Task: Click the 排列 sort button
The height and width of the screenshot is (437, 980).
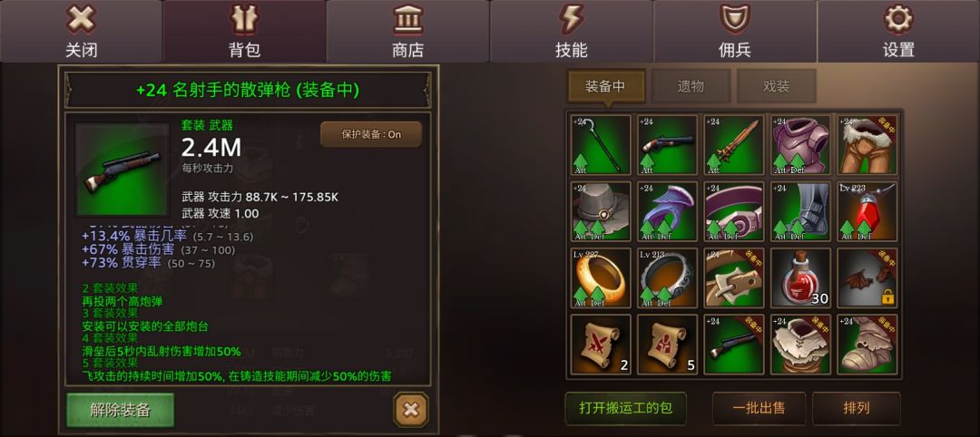Action: tap(857, 408)
